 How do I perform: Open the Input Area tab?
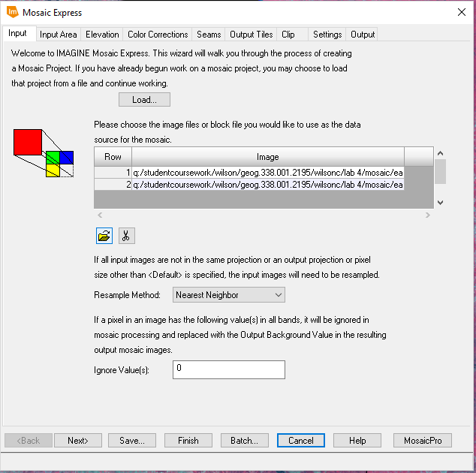tap(59, 35)
